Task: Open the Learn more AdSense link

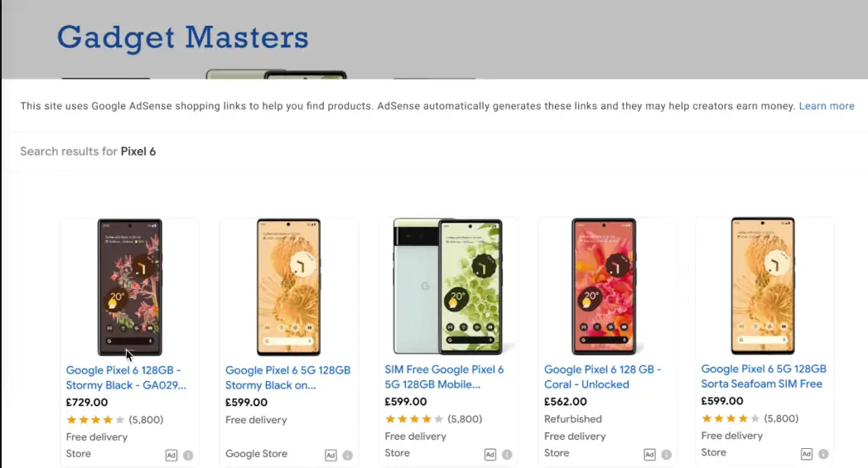Action: tap(827, 106)
